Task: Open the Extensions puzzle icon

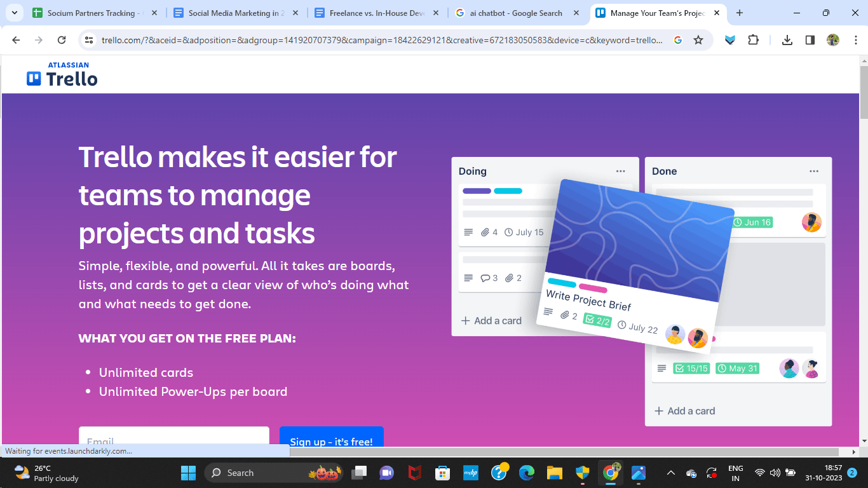Action: pyautogui.click(x=753, y=40)
